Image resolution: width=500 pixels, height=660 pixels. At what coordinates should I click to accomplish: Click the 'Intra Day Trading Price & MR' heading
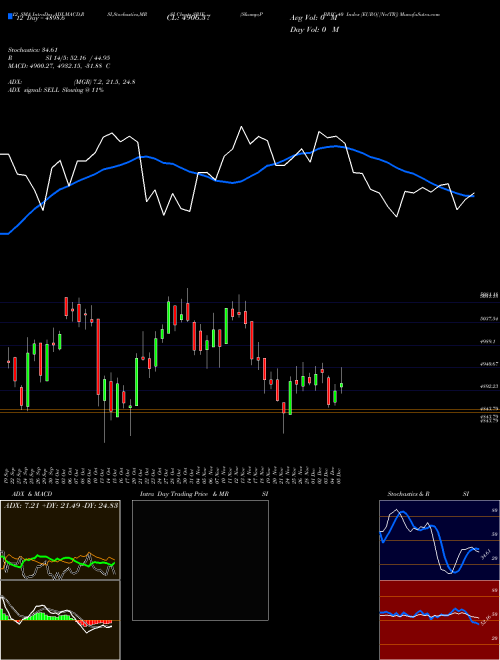[x=184, y=494]
